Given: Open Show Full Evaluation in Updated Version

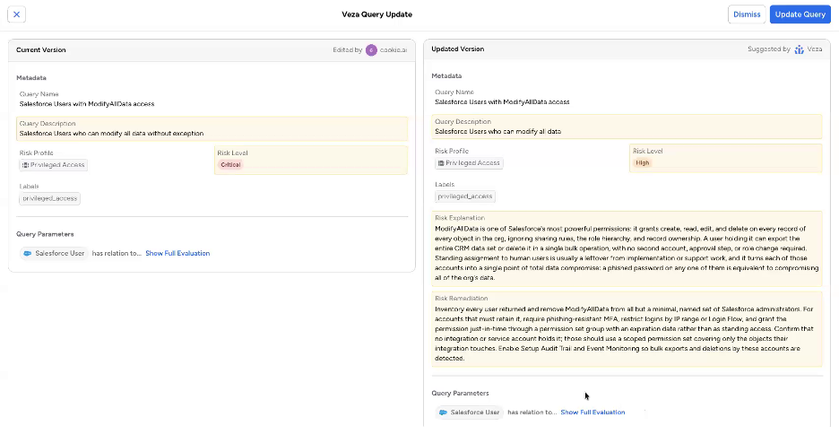Looking at the screenshot, I should [x=593, y=412].
